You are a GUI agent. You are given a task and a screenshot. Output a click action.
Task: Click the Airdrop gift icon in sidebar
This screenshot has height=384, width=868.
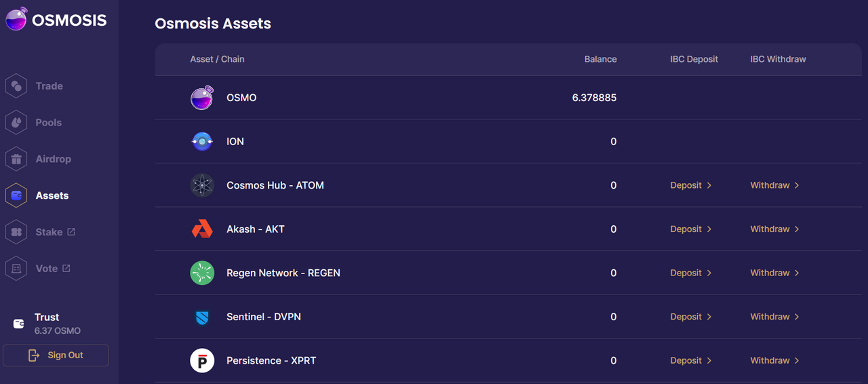16,159
